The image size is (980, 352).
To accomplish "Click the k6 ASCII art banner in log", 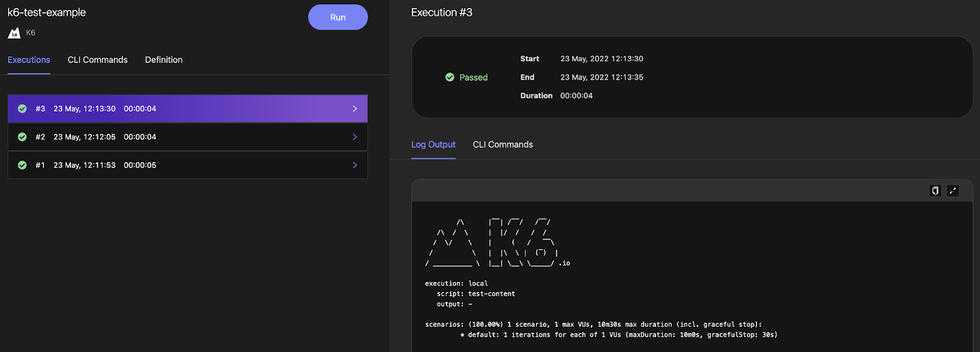I will pyautogui.click(x=497, y=242).
